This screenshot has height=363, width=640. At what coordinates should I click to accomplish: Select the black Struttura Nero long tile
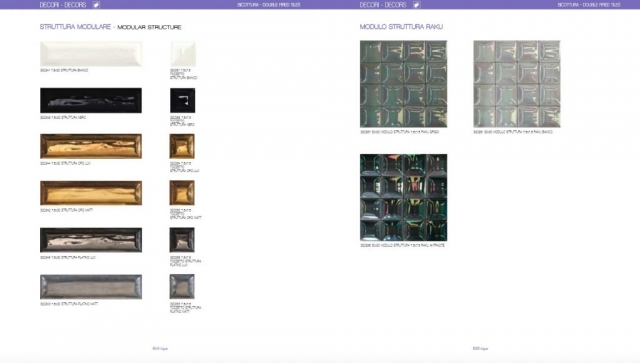point(91,100)
